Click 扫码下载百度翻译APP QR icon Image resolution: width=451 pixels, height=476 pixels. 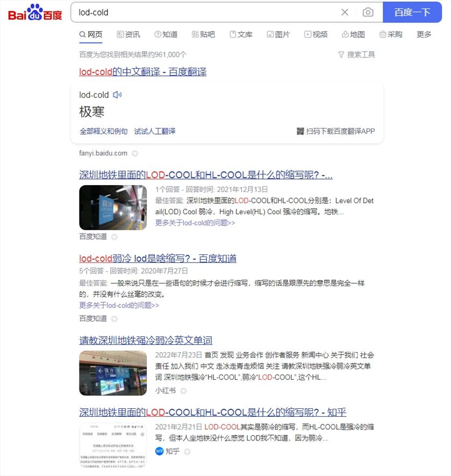coord(300,131)
